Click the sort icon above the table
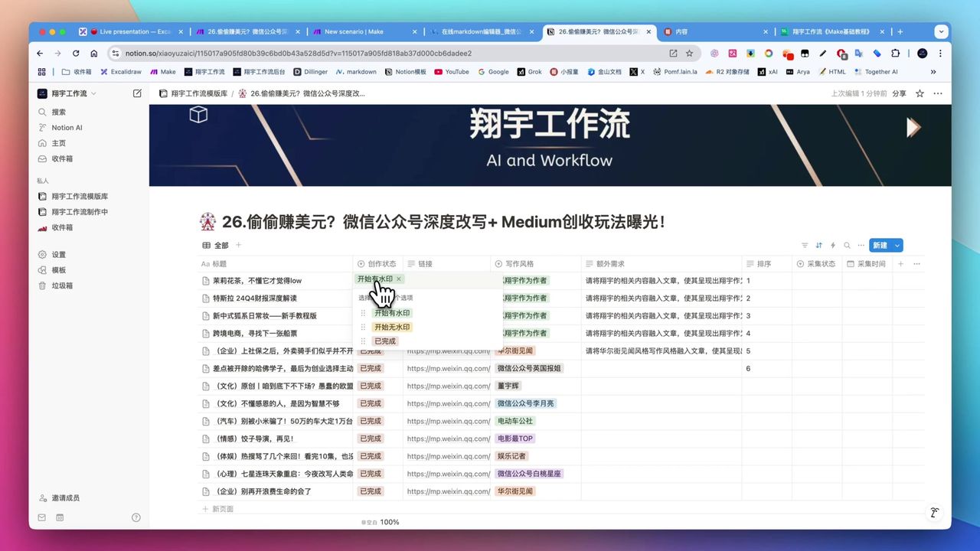 pos(820,246)
